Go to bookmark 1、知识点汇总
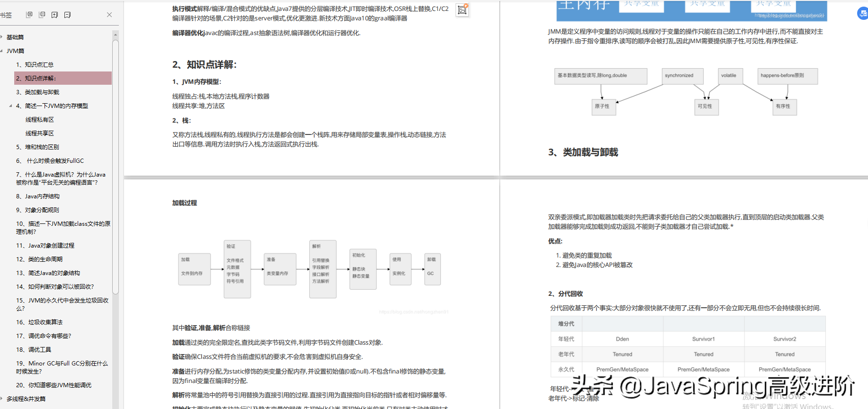The height and width of the screenshot is (409, 868). [35, 64]
